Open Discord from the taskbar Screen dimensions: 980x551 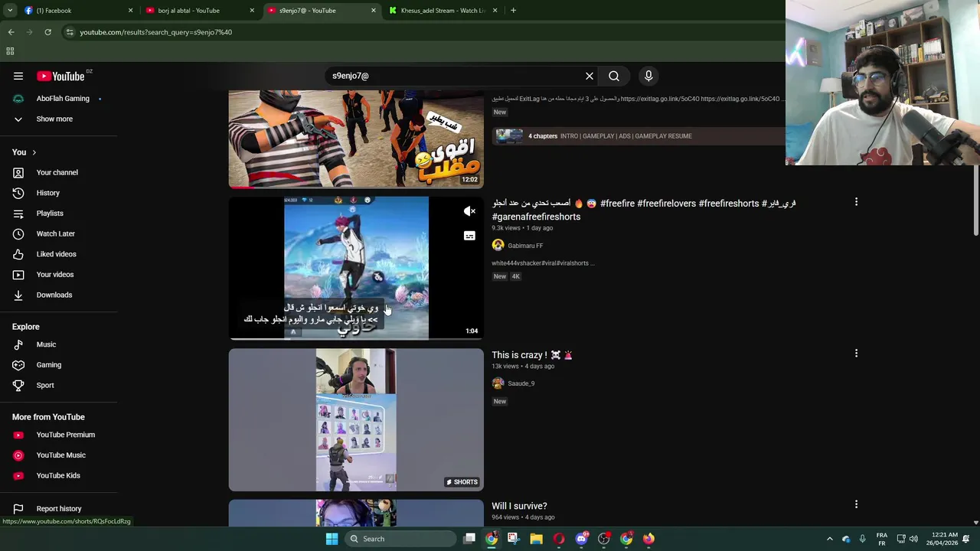click(x=581, y=539)
